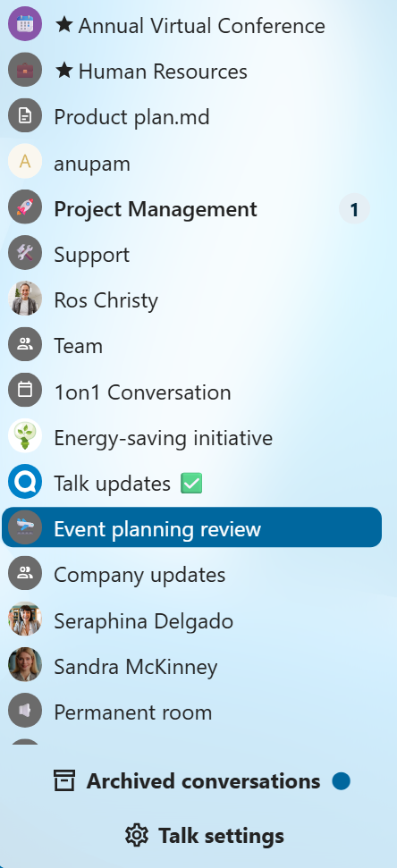Click the Talk settings gear icon
This screenshot has width=397, height=868.
click(x=137, y=835)
